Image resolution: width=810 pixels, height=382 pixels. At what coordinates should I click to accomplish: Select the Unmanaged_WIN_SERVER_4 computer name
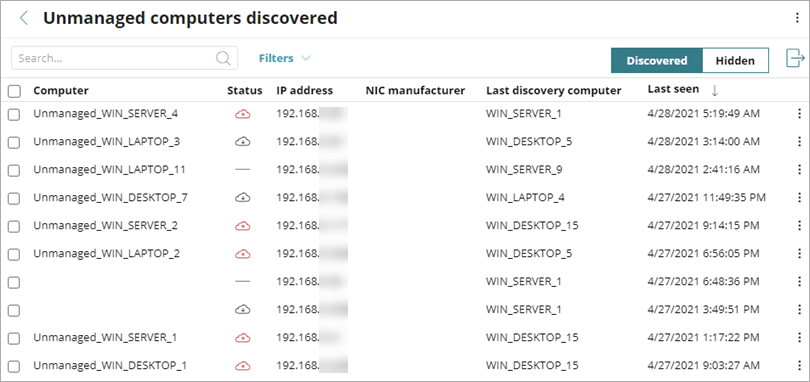coord(106,113)
